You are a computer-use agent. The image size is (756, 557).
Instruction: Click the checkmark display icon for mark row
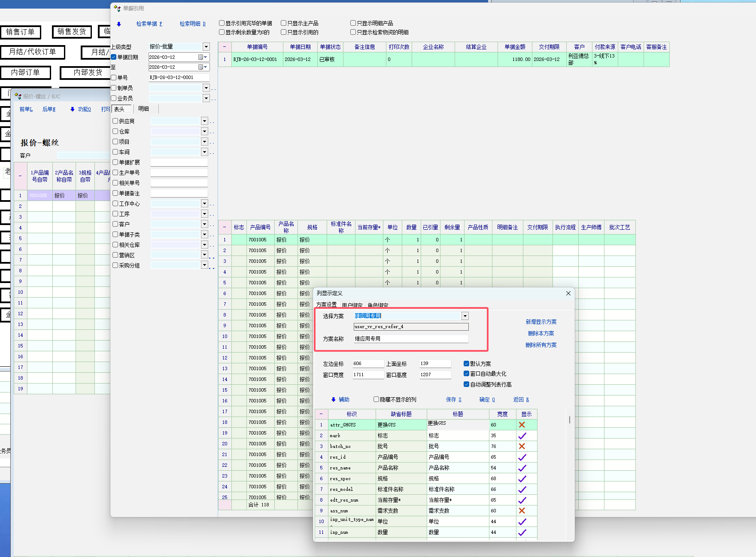tap(522, 435)
